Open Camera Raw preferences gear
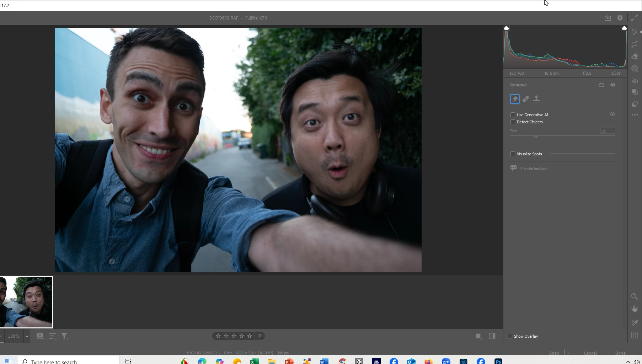642x364 pixels. 620,18
